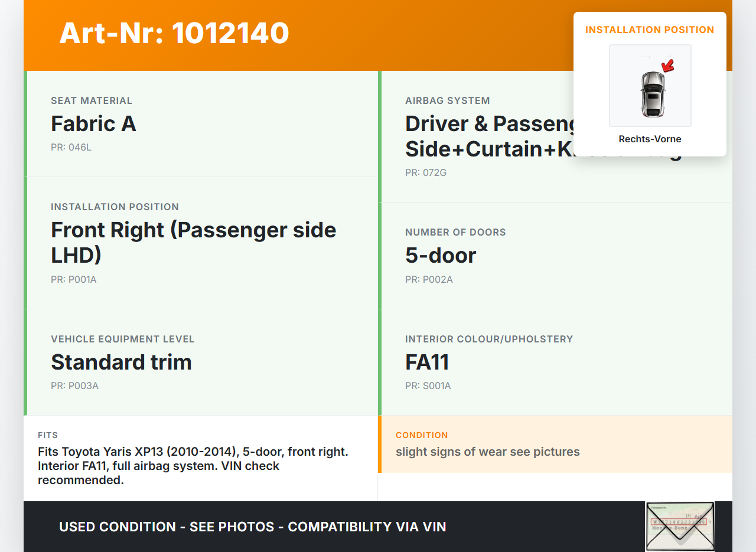Select Front Right (Passenger side LHD) value
756x552 pixels.
tap(193, 242)
